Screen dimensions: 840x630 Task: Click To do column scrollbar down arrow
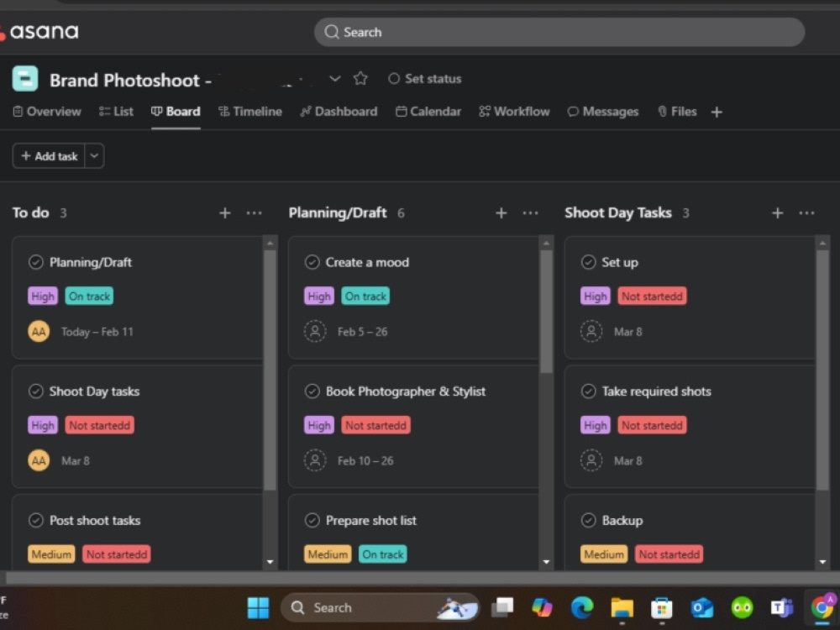(x=270, y=562)
